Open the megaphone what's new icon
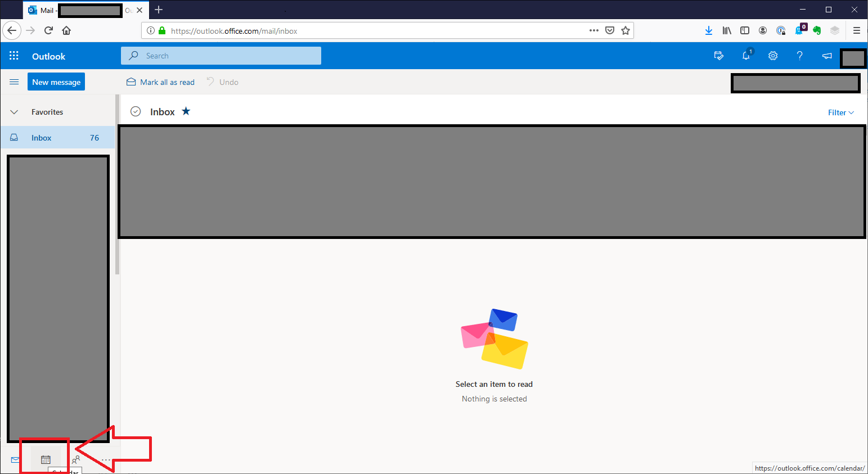The width and height of the screenshot is (868, 474). [x=827, y=56]
